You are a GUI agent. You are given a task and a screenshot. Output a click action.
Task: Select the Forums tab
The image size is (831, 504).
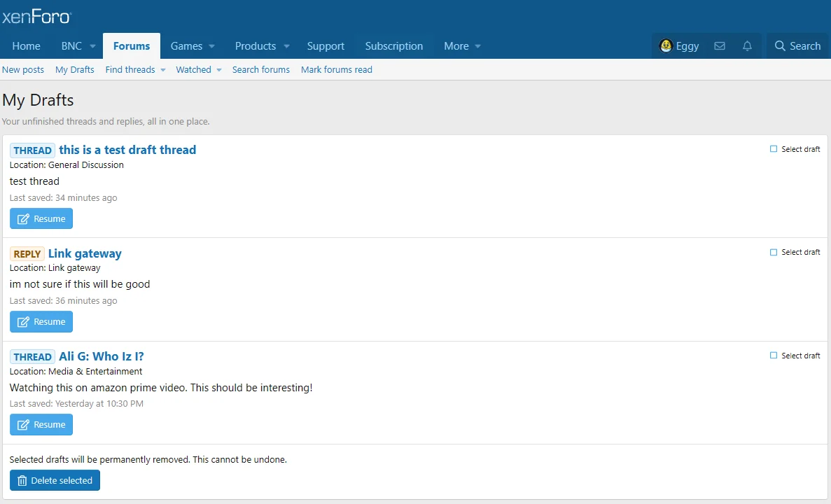pyautogui.click(x=132, y=46)
